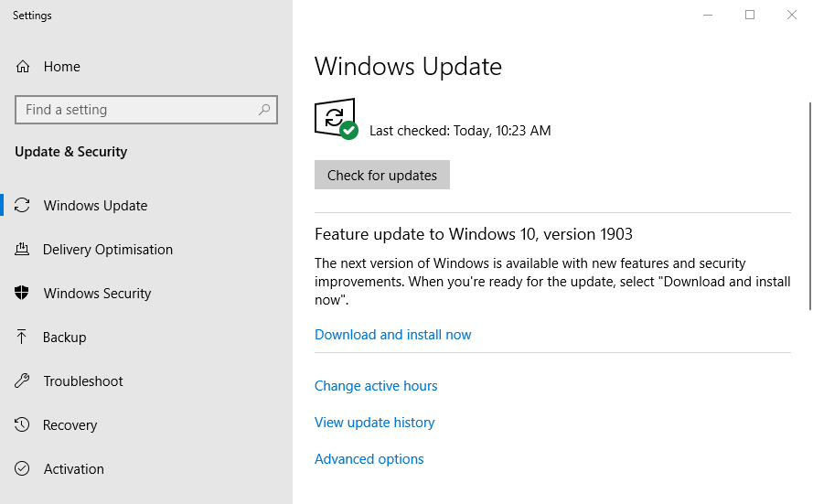This screenshot has width=813, height=504.
Task: Open the Troubleshoot section
Action: click(83, 381)
